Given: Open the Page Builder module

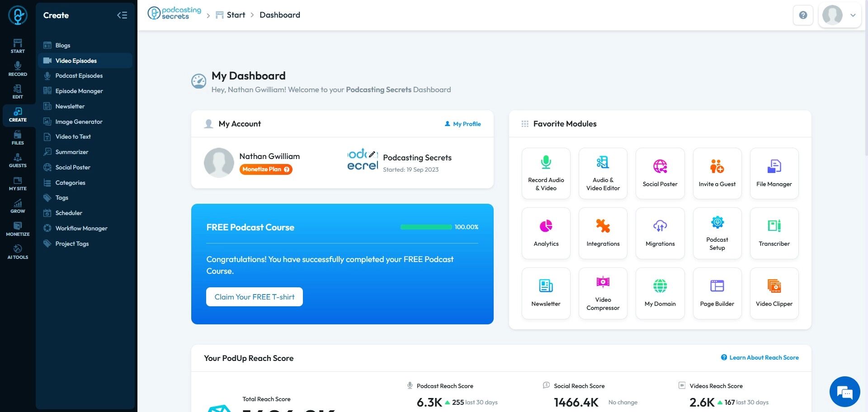Looking at the screenshot, I should [717, 293].
